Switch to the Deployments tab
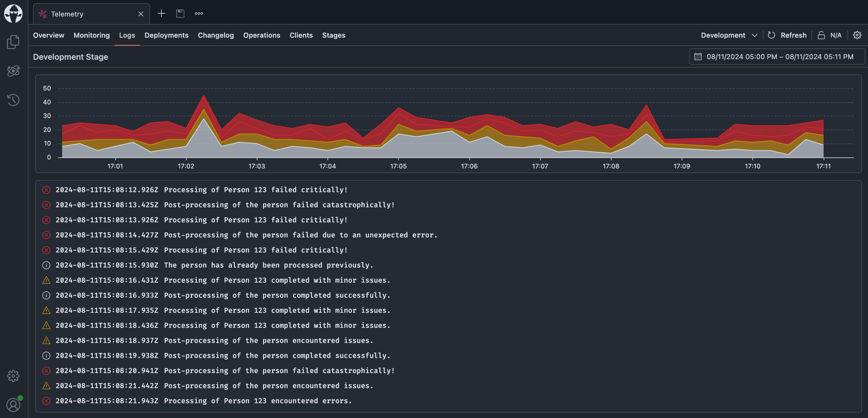868x418 pixels. [166, 35]
